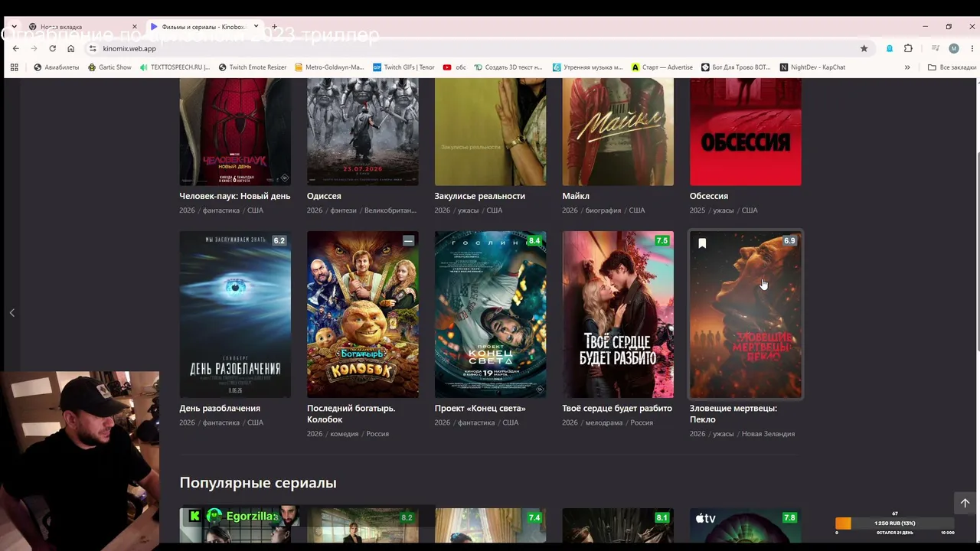Open the Twitch GIFs | Tenor bookmark
The width and height of the screenshot is (980, 551).
[403, 67]
